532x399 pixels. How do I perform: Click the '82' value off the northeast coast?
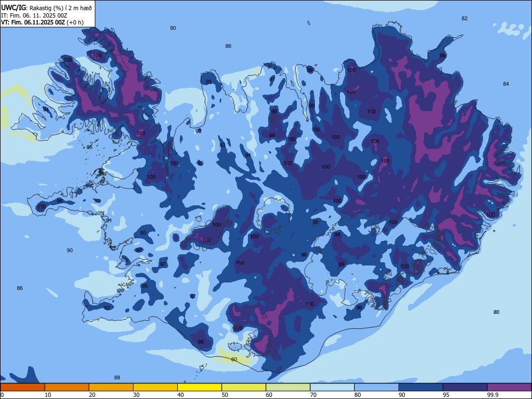tap(464, 18)
